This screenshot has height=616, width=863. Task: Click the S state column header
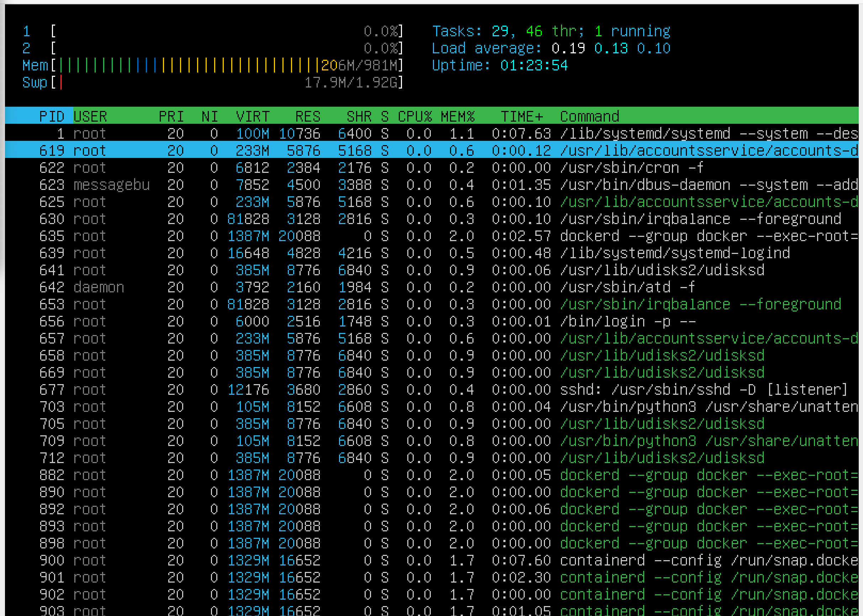point(385,116)
